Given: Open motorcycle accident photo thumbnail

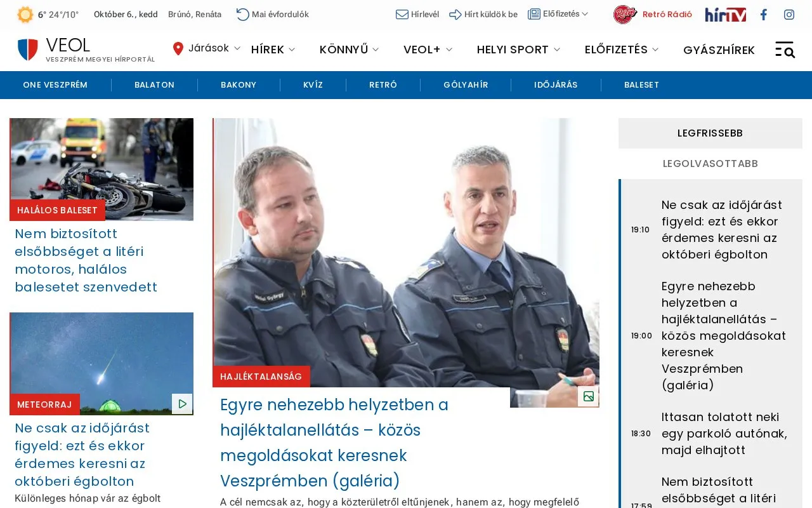Looking at the screenshot, I should click(x=101, y=169).
